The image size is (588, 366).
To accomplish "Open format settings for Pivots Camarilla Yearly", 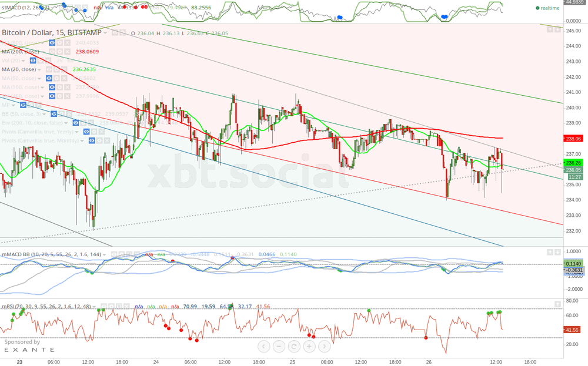I will coord(94,132).
